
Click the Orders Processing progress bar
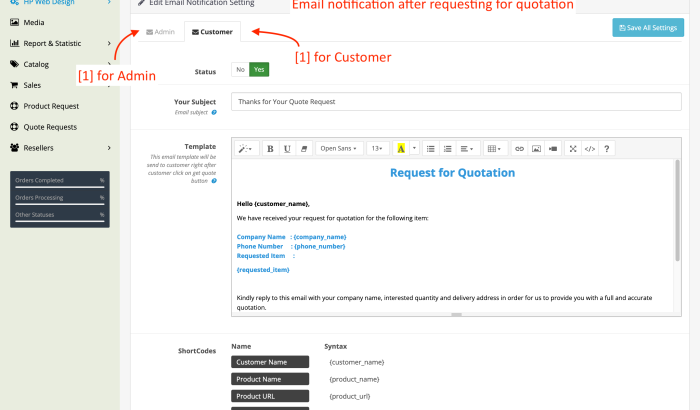pyautogui.click(x=60, y=205)
